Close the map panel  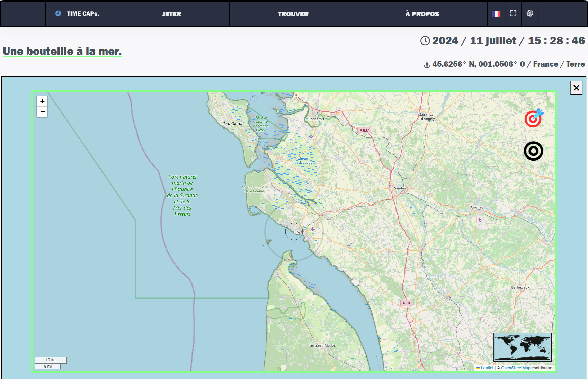coord(576,88)
